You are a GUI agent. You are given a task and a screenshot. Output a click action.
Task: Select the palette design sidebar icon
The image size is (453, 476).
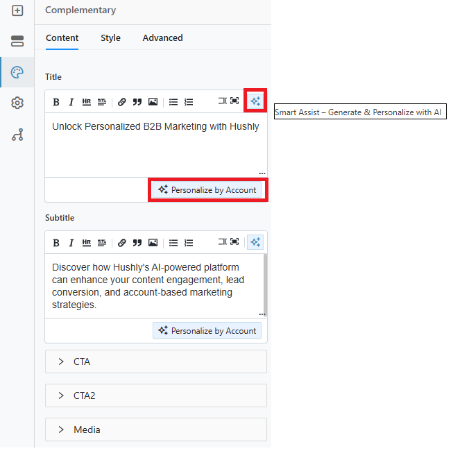tap(17, 73)
